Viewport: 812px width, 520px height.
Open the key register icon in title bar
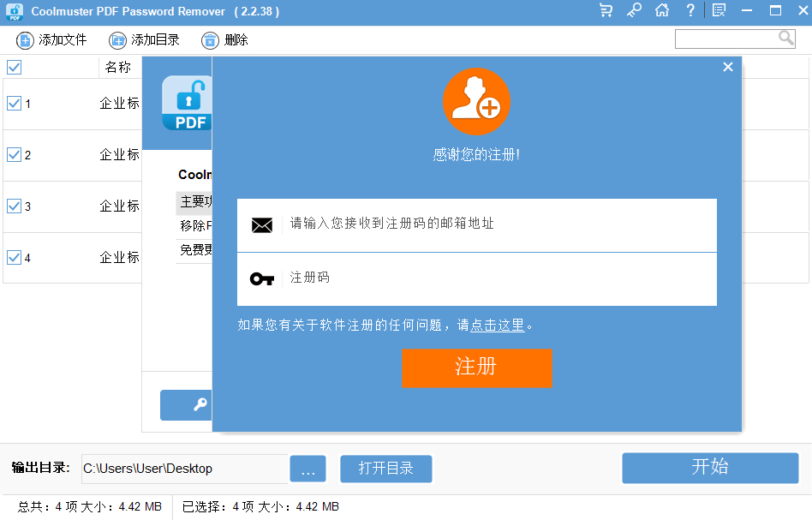pos(634,11)
